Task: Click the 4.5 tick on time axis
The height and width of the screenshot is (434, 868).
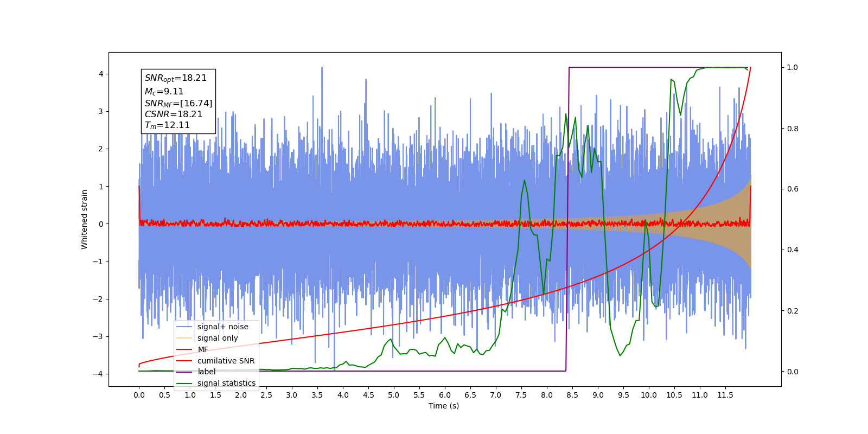Action: point(368,395)
